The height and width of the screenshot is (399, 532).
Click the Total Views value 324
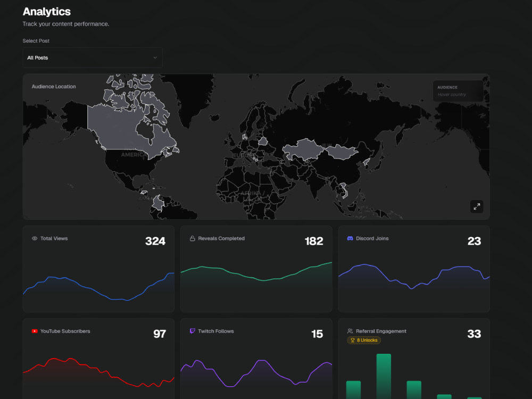point(155,241)
